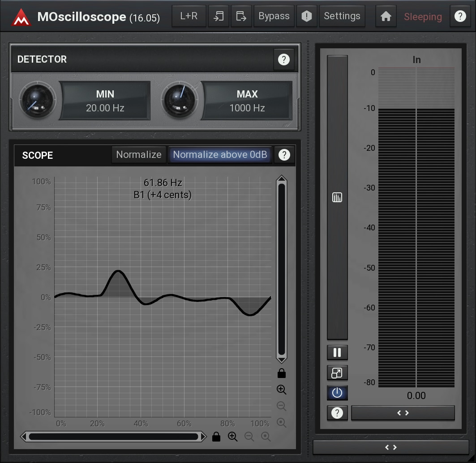Viewport: 476px width, 463px height.
Task: Toggle the meters power button
Action: click(x=337, y=393)
